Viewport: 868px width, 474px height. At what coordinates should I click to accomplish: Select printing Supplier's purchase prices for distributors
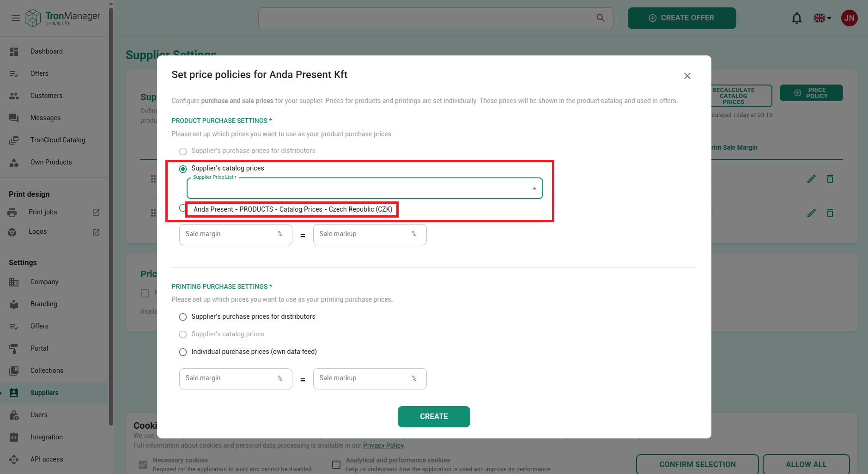(x=183, y=317)
